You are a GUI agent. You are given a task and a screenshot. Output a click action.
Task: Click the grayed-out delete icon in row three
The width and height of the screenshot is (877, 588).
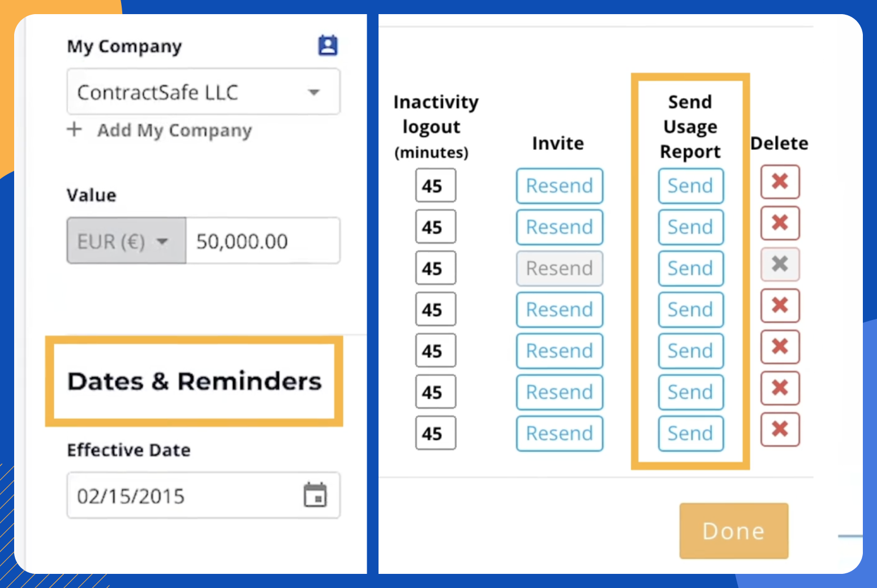pos(780,265)
